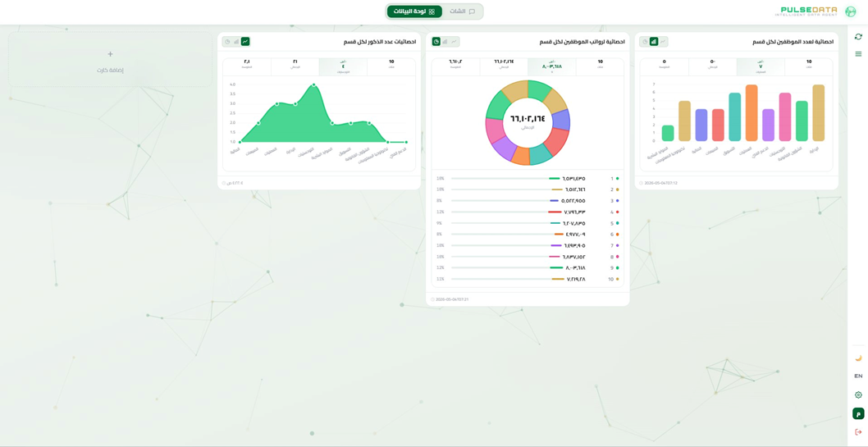
Task: Toggle dark mode with the moon icon
Action: pyautogui.click(x=858, y=358)
